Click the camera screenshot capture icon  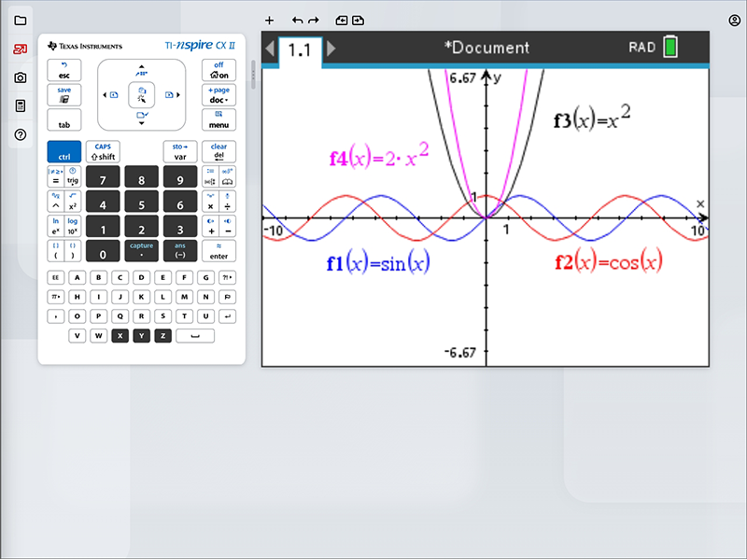coord(21,77)
